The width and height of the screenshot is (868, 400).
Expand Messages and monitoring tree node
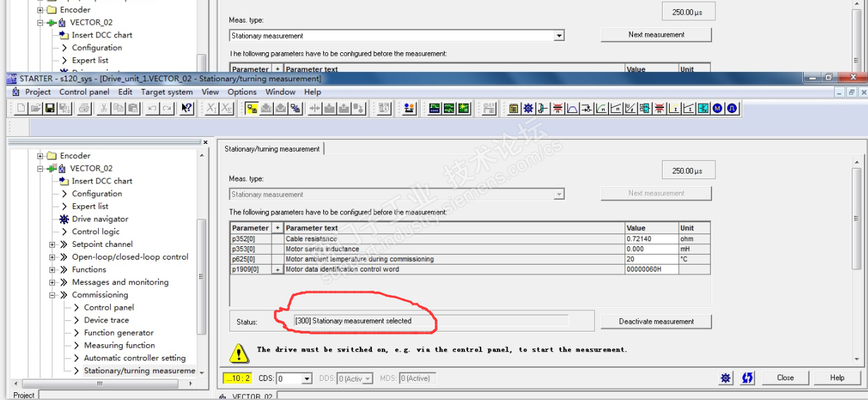tap(53, 283)
